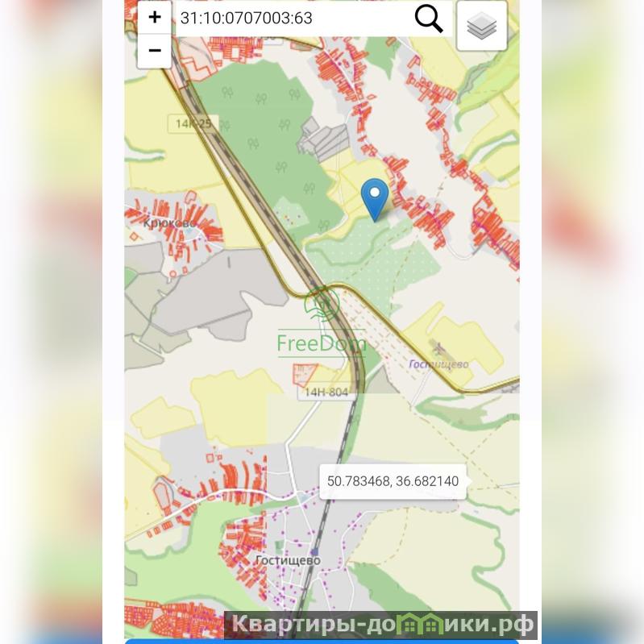Click the coordinates popup 50.783468, 36.682140

393,481
